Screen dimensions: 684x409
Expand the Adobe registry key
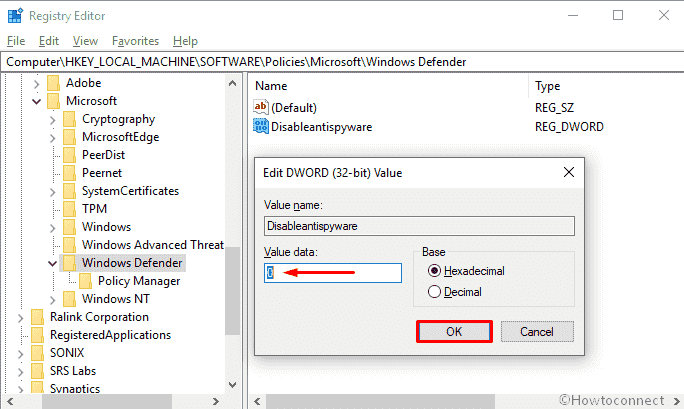37,83
